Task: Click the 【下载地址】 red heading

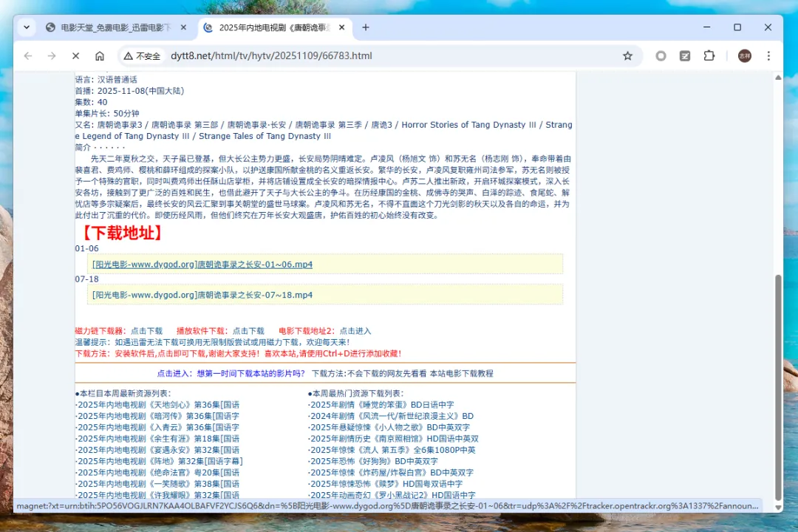Action: pyautogui.click(x=122, y=233)
